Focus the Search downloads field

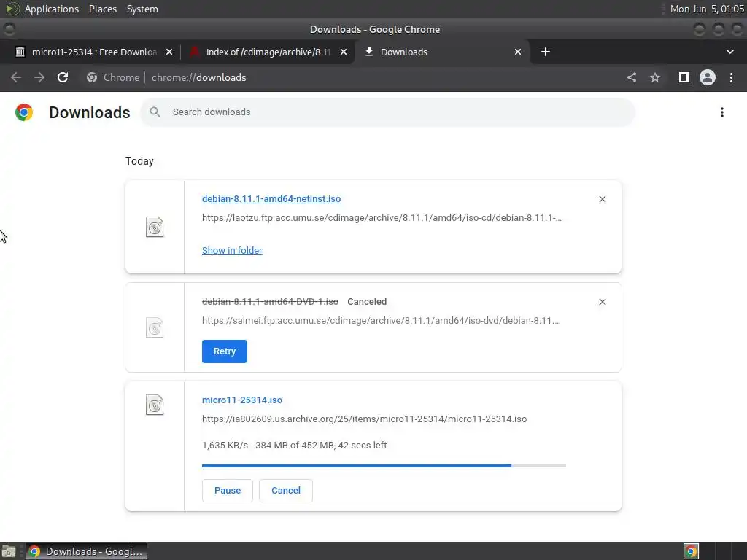coord(388,112)
